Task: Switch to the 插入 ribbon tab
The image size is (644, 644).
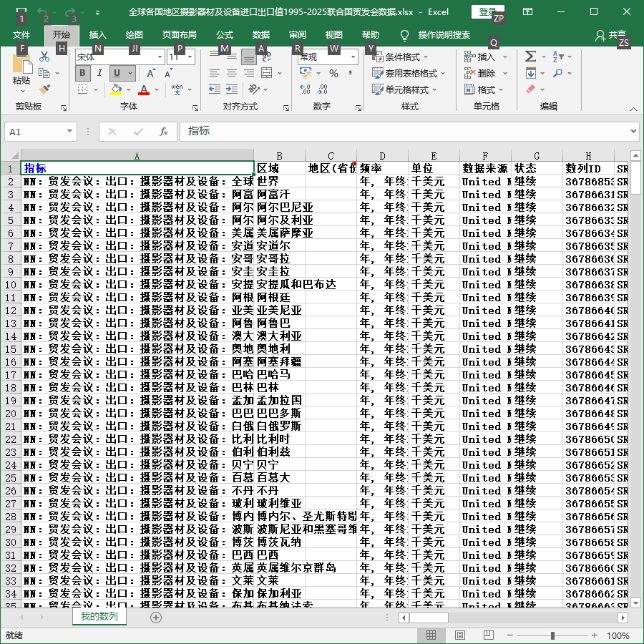Action: pos(98,35)
